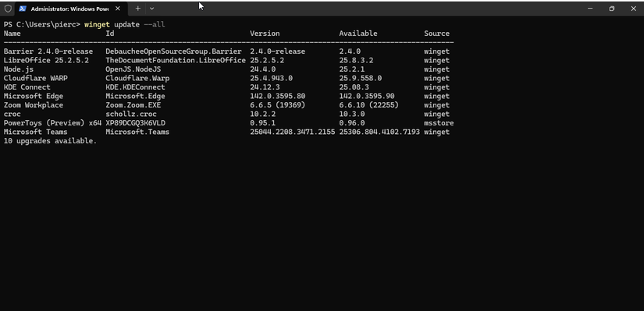This screenshot has width=644, height=311.
Task: Click 'Cloudflare.Warp' id
Action: 137,79
